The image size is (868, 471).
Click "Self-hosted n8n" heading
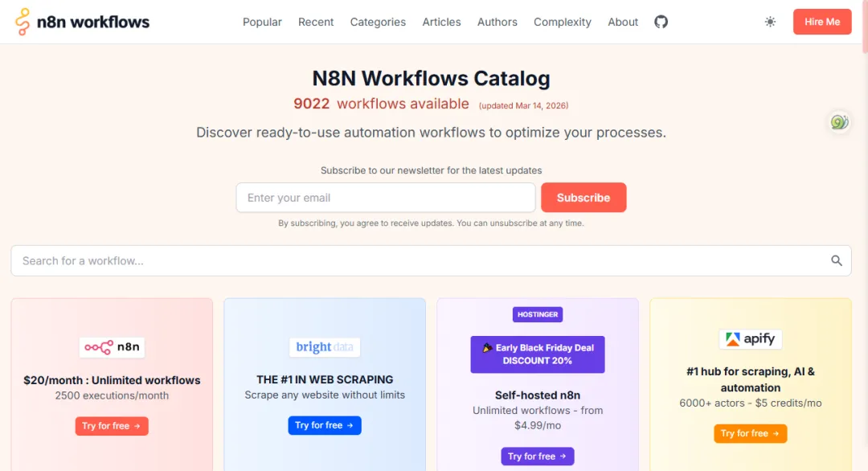tap(538, 395)
